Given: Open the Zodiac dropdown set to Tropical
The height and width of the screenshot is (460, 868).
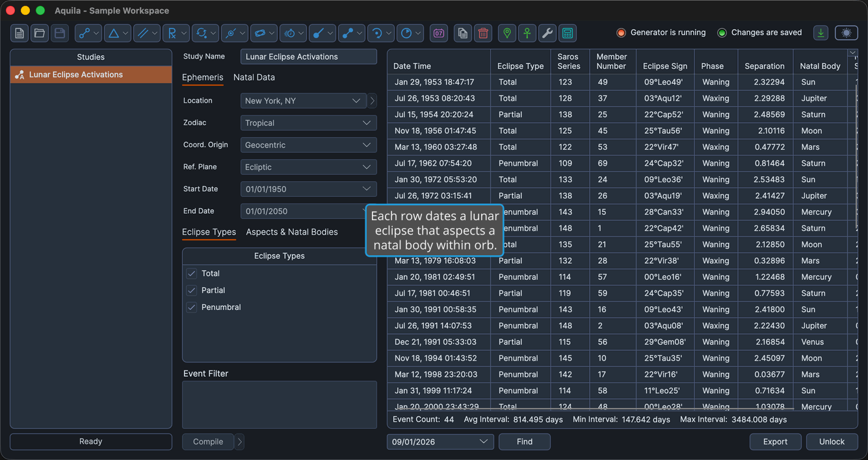Looking at the screenshot, I should 309,123.
